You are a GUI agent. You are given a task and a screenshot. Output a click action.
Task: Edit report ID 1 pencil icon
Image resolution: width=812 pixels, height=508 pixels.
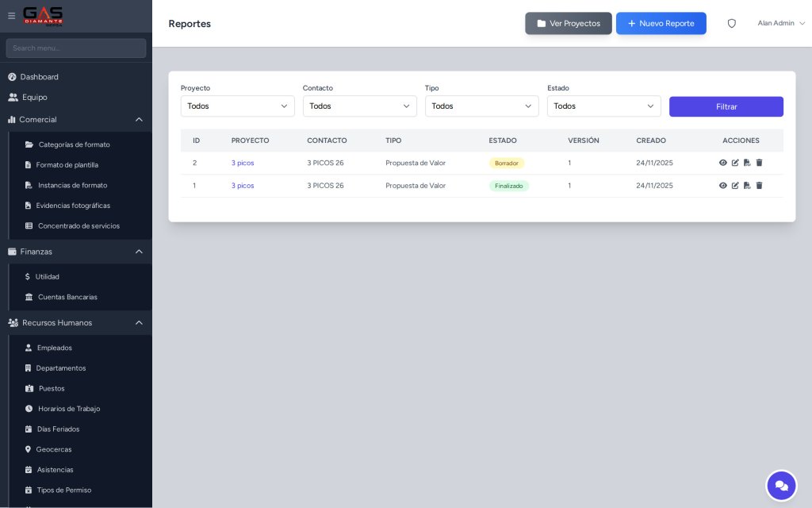[735, 186]
